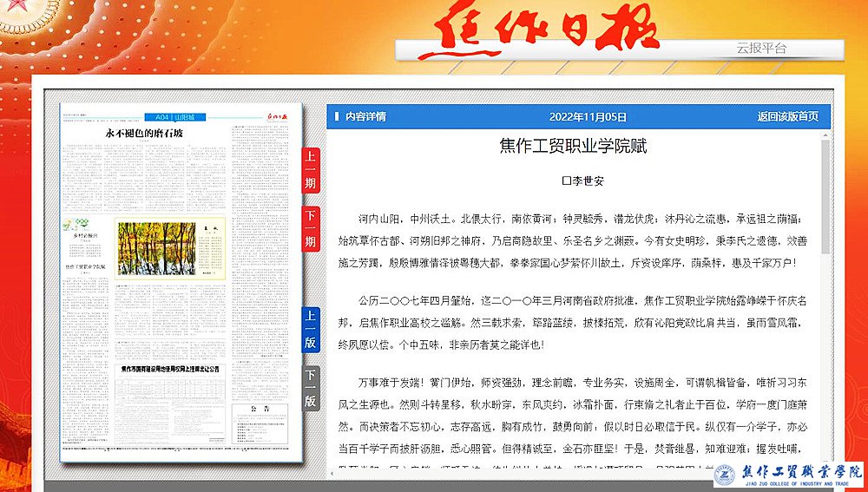The height and width of the screenshot is (492, 868).
Task: Go to previous issue 上一期
Action: 311,170
